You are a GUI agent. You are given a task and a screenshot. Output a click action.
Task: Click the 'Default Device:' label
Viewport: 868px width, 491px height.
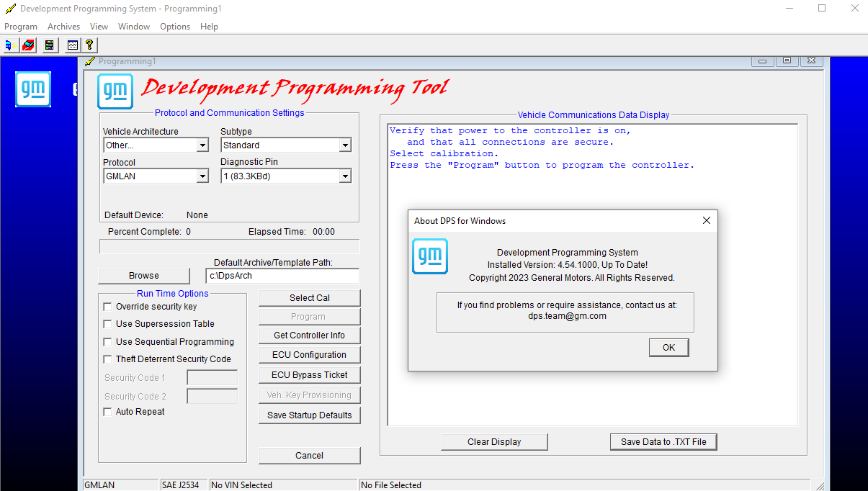click(134, 215)
